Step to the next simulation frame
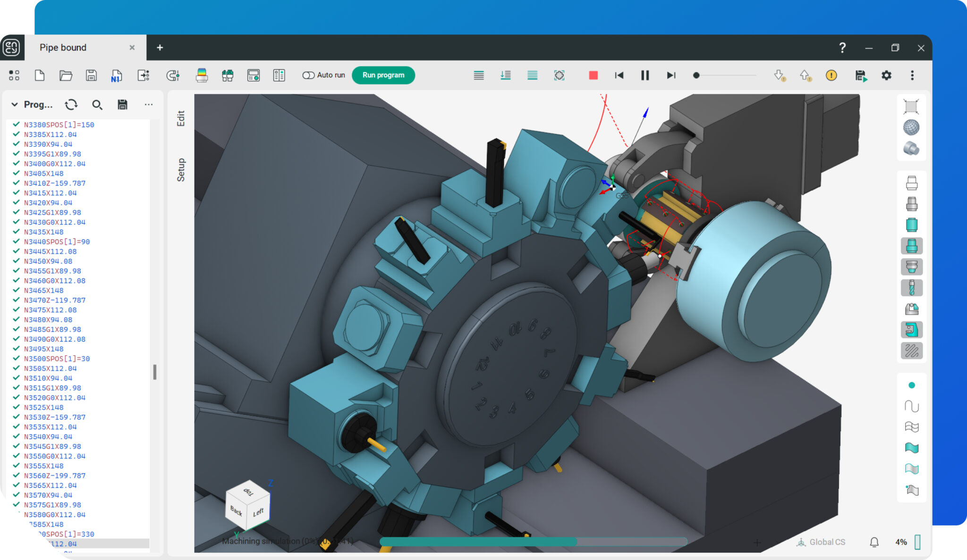Viewport: 967px width, 560px height. pyautogui.click(x=670, y=75)
